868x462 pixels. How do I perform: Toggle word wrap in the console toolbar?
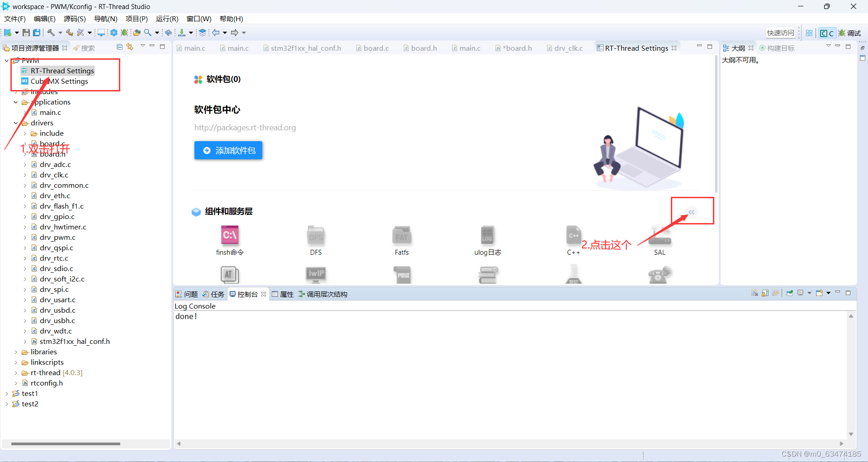click(776, 293)
